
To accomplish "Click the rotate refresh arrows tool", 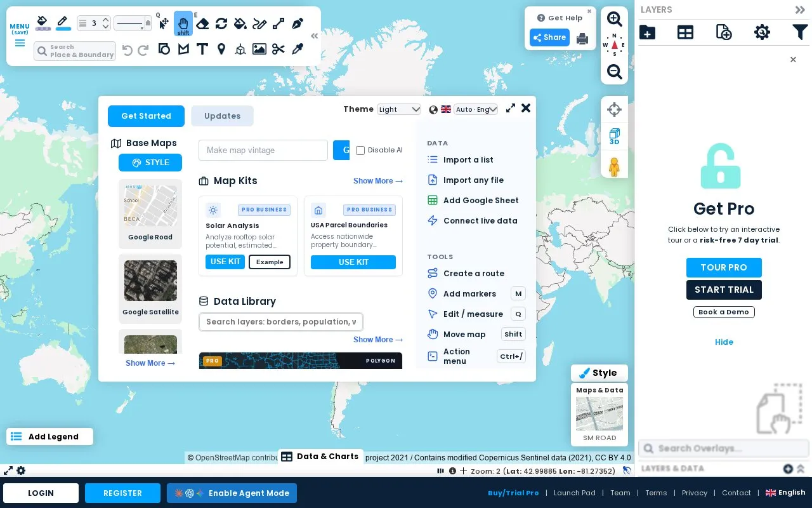I will click(x=221, y=23).
